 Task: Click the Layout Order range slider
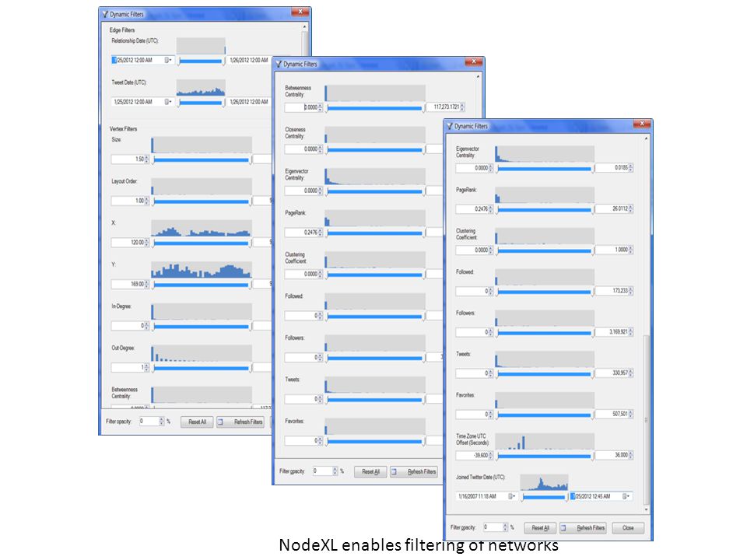coord(202,201)
